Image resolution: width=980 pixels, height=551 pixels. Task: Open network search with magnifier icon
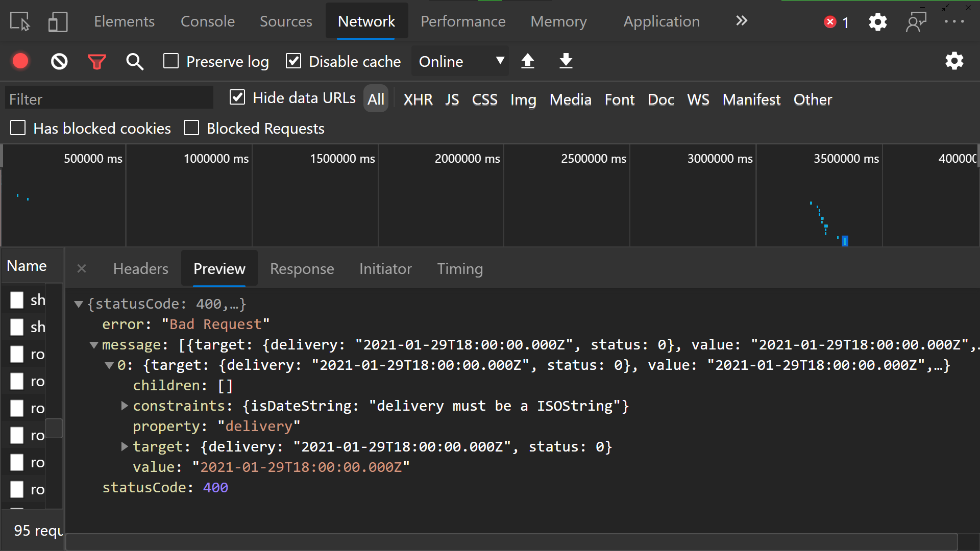coord(135,62)
